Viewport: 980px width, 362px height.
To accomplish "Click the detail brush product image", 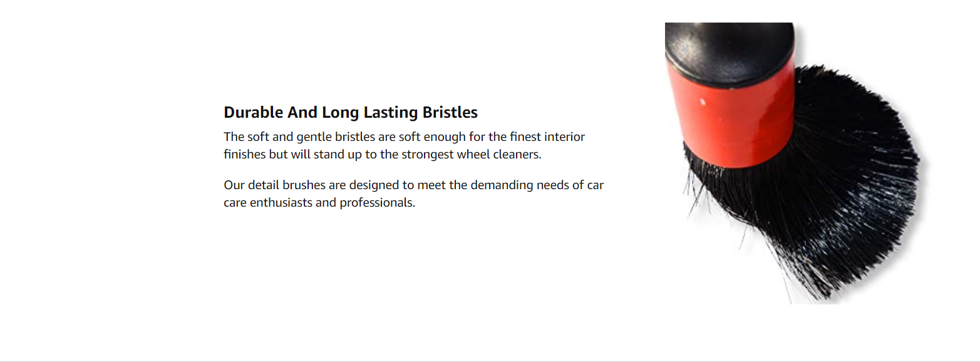I will point(796,163).
